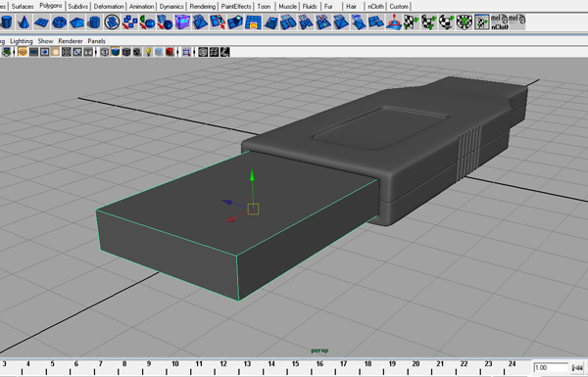Click the purple Subdiv Proxy cube icon

182,22
